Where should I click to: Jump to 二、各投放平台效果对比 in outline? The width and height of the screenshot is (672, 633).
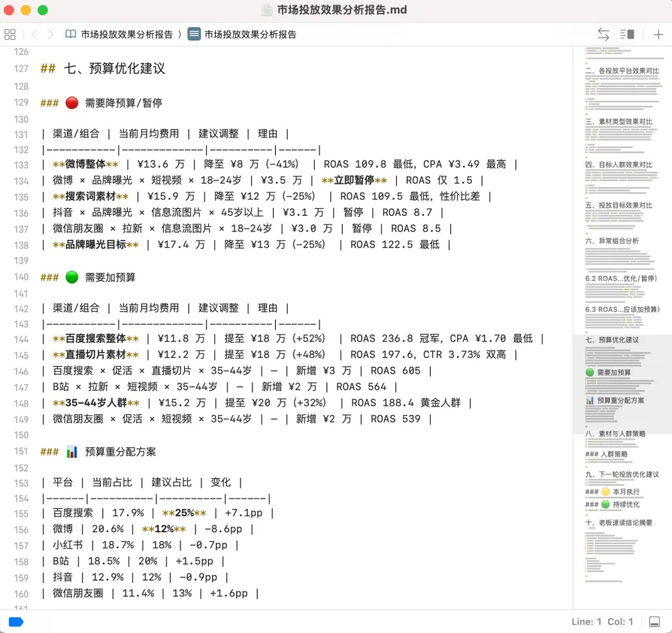pyautogui.click(x=622, y=71)
